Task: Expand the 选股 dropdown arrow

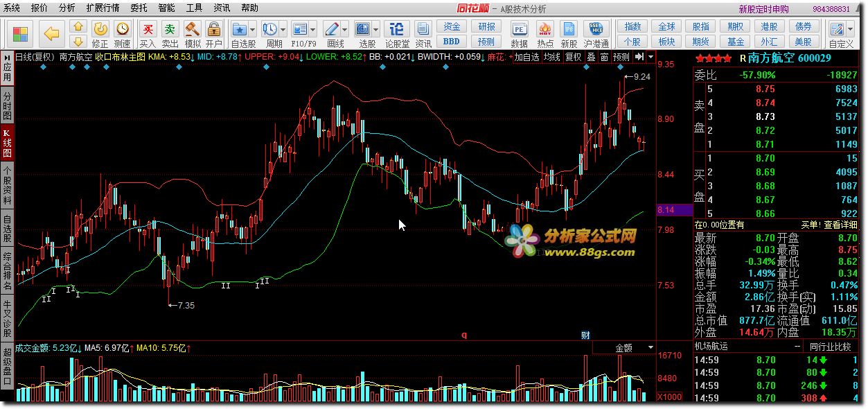Action: click(375, 30)
